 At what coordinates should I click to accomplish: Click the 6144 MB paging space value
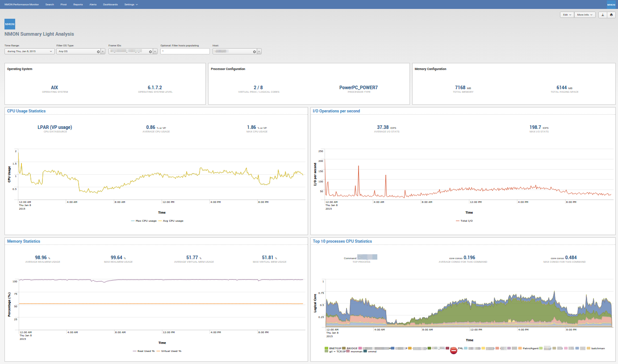pyautogui.click(x=564, y=88)
